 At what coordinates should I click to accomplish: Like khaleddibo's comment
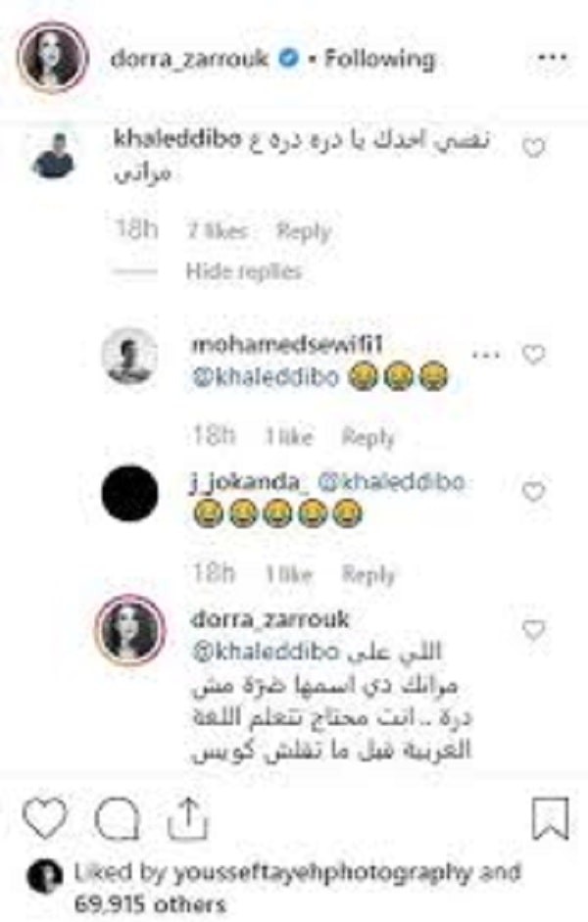[534, 148]
